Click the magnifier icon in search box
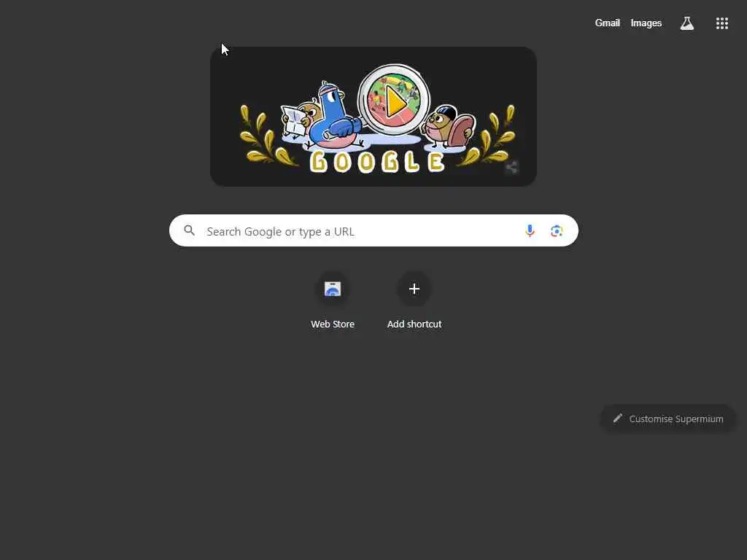This screenshot has width=747, height=560. (189, 231)
